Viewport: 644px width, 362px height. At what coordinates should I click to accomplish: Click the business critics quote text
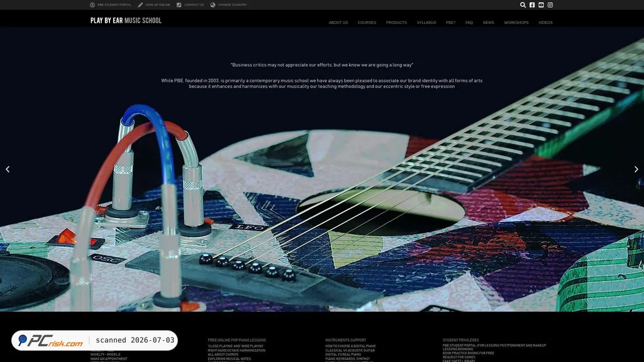point(321,65)
